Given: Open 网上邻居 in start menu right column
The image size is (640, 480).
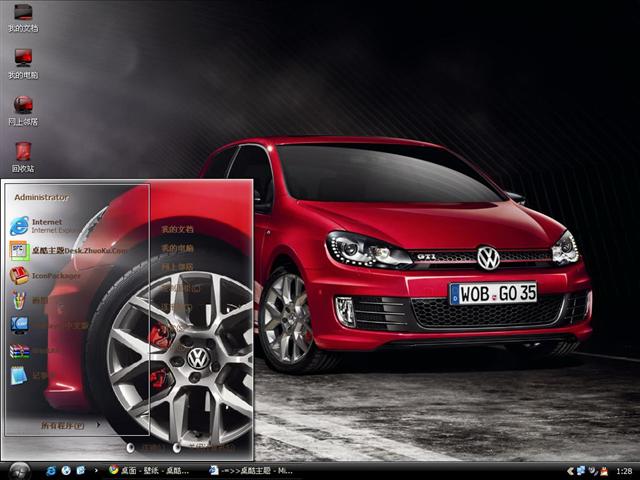Looking at the screenshot, I should pos(177,267).
